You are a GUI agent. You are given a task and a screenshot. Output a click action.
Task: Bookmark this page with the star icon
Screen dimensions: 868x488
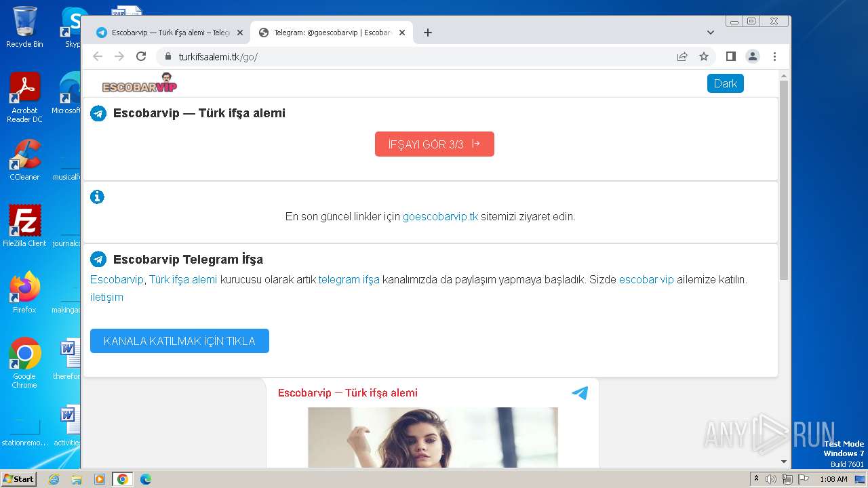[704, 56]
